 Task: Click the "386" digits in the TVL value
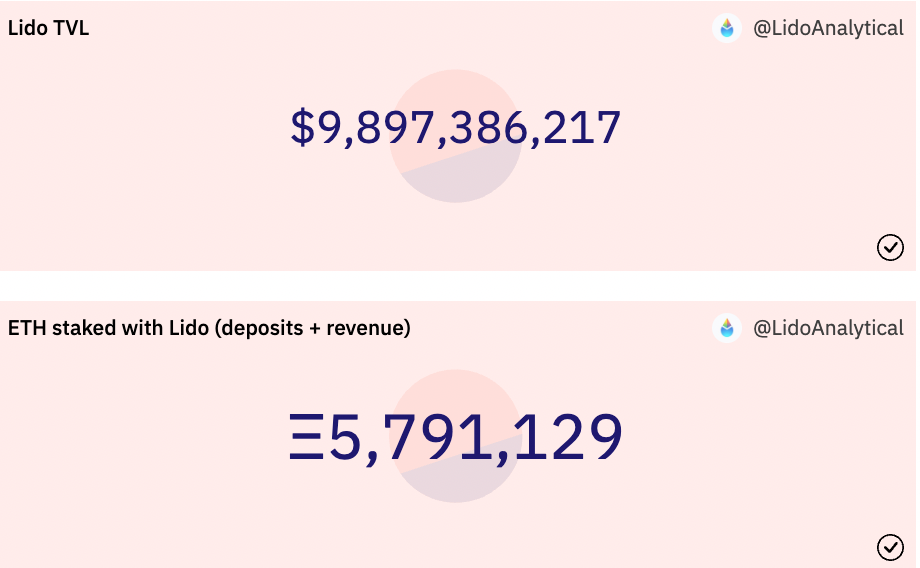pyautogui.click(x=493, y=128)
